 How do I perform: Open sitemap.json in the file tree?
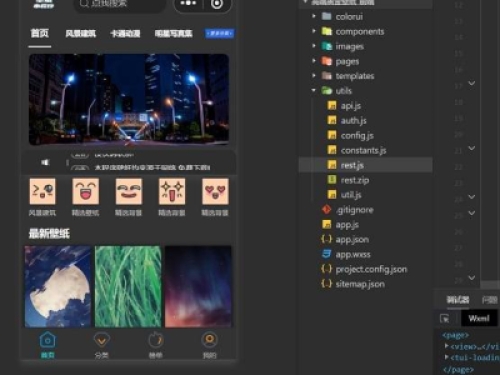[360, 284]
